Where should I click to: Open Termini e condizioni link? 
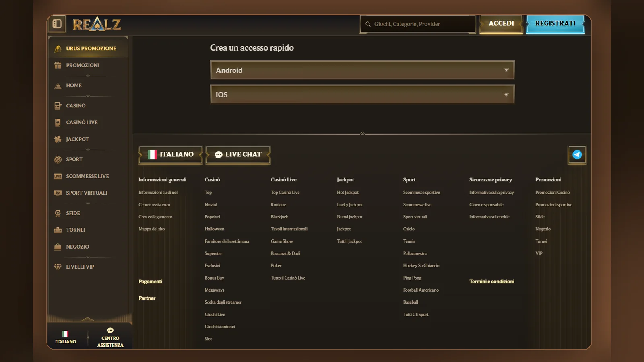point(492,282)
